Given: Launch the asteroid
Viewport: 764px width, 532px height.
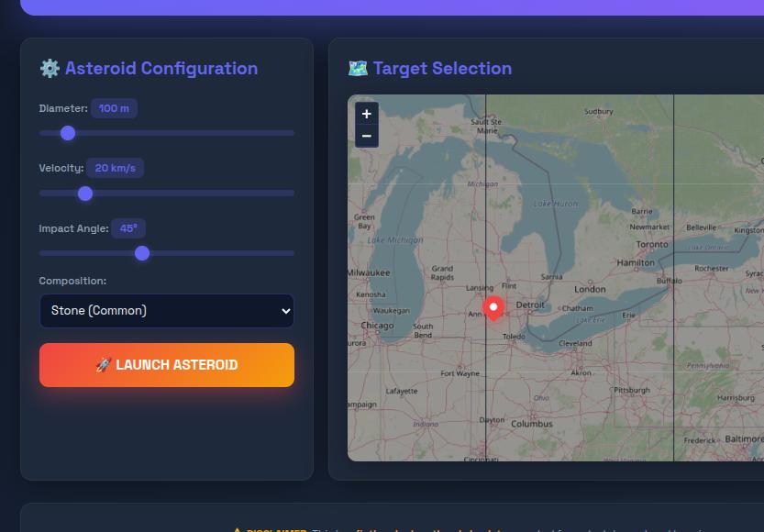Looking at the screenshot, I should point(167,365).
